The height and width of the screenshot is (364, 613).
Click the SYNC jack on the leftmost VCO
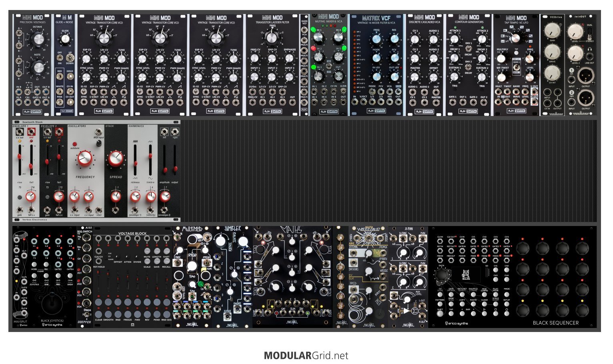(x=84, y=102)
